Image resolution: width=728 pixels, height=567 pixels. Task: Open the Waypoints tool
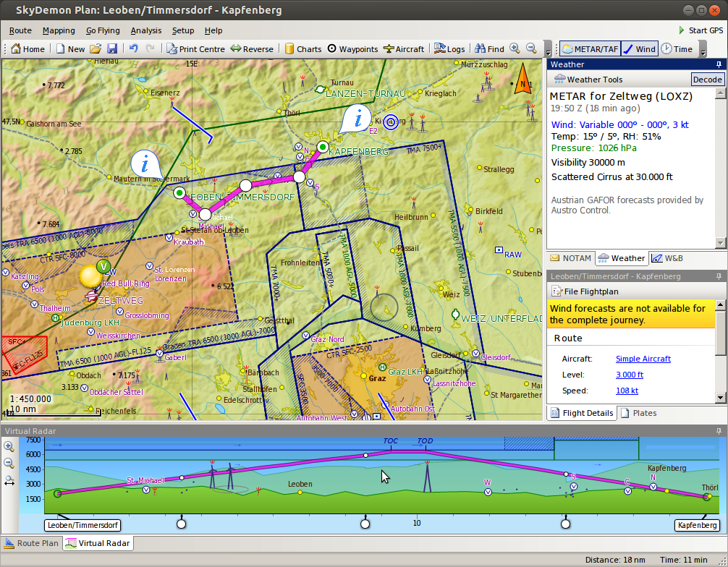(x=353, y=48)
